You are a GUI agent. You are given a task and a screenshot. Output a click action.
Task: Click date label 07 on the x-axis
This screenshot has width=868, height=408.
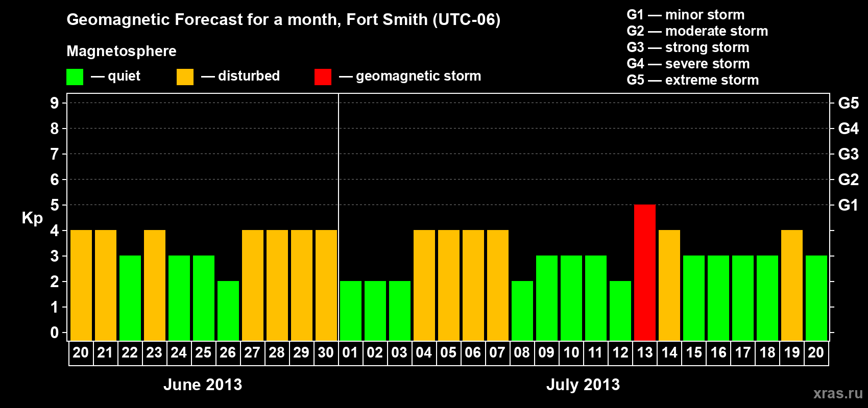(x=497, y=352)
